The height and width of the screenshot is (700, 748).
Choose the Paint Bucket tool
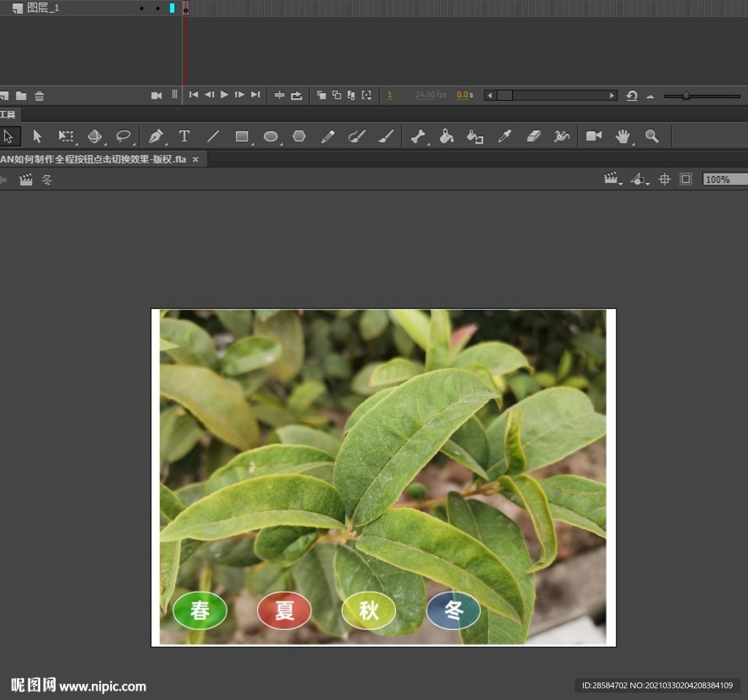pos(446,137)
